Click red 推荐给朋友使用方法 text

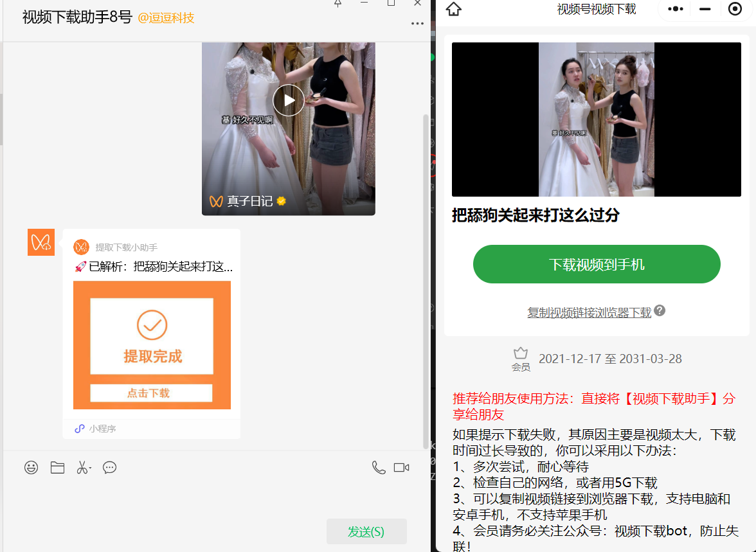pos(594,406)
